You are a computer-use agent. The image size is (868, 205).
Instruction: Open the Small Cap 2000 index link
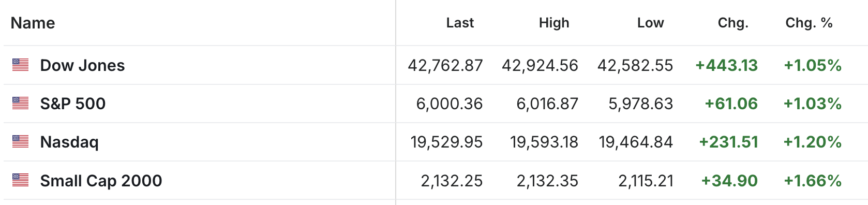click(x=101, y=181)
